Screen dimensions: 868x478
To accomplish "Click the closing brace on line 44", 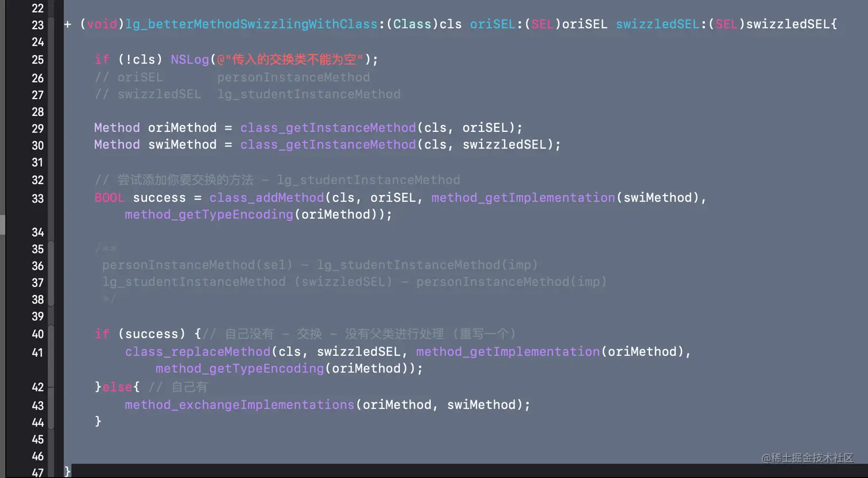I will pyautogui.click(x=98, y=422).
